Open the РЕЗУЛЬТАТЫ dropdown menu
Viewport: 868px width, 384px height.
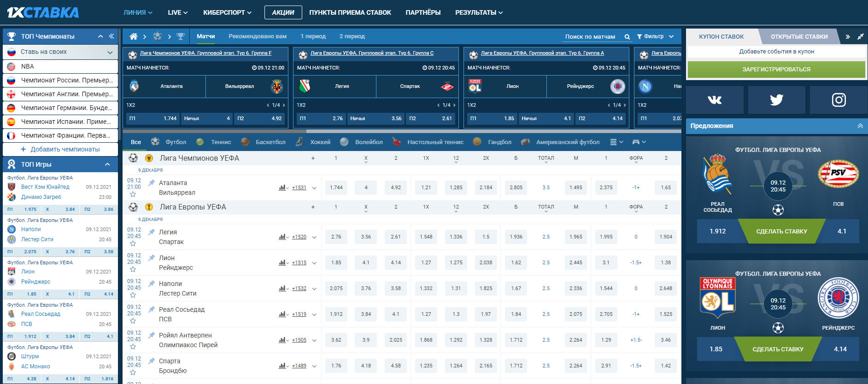(479, 12)
